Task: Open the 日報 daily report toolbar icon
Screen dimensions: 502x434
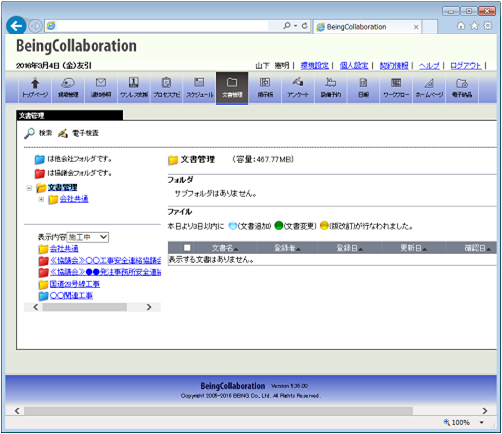Action: tap(363, 87)
